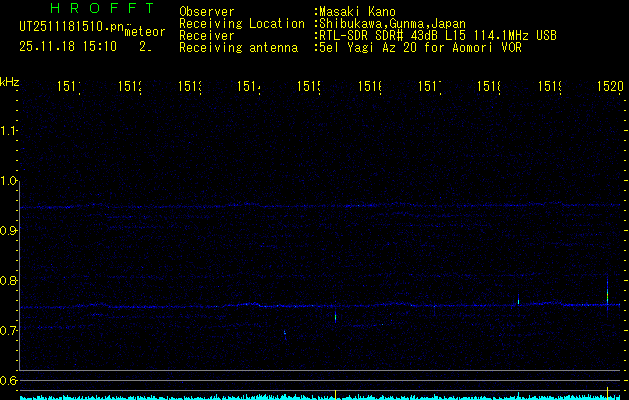Image resolution: width=629 pixels, height=400 pixels.
Task: Click the 0.8 kHz axis tick
Action: (x=9, y=281)
